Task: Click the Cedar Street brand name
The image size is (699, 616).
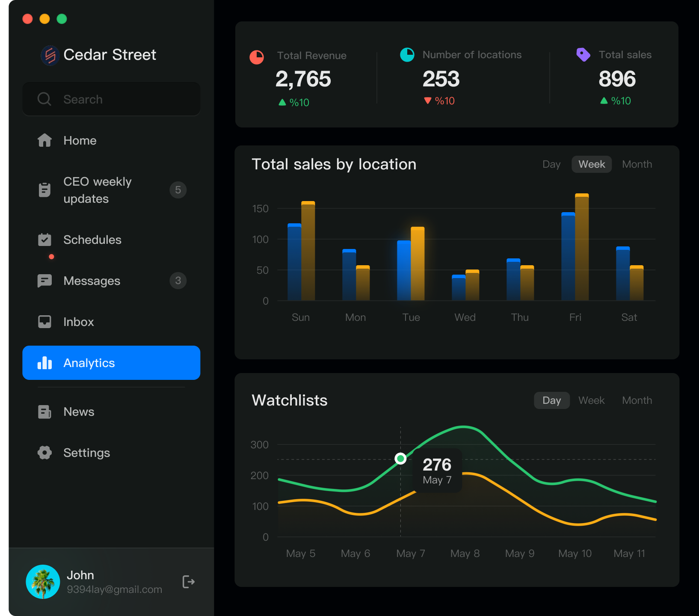Action: (110, 55)
